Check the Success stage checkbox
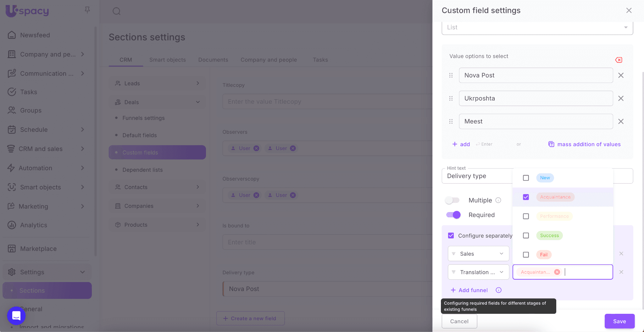644x332 pixels. click(x=526, y=236)
